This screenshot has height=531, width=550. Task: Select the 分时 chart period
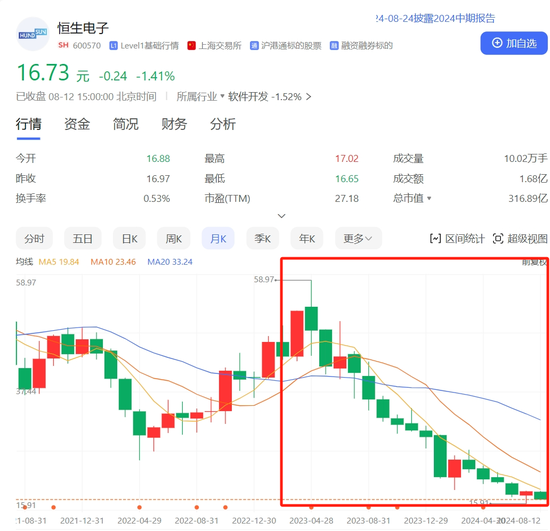point(34,238)
